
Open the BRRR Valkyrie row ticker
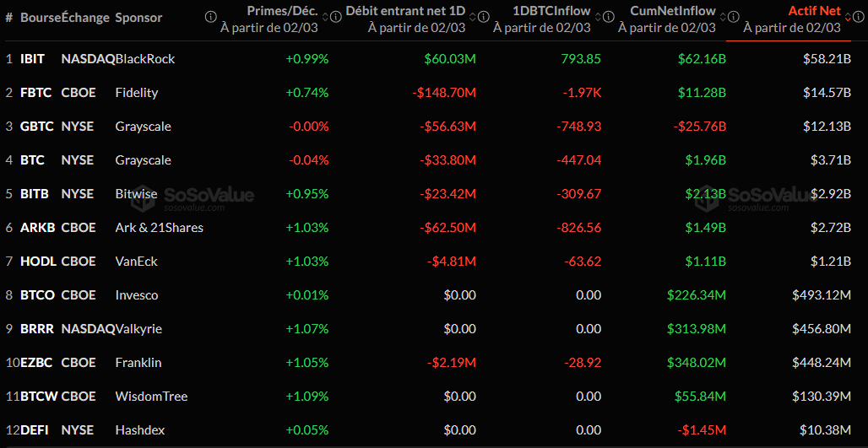click(36, 329)
